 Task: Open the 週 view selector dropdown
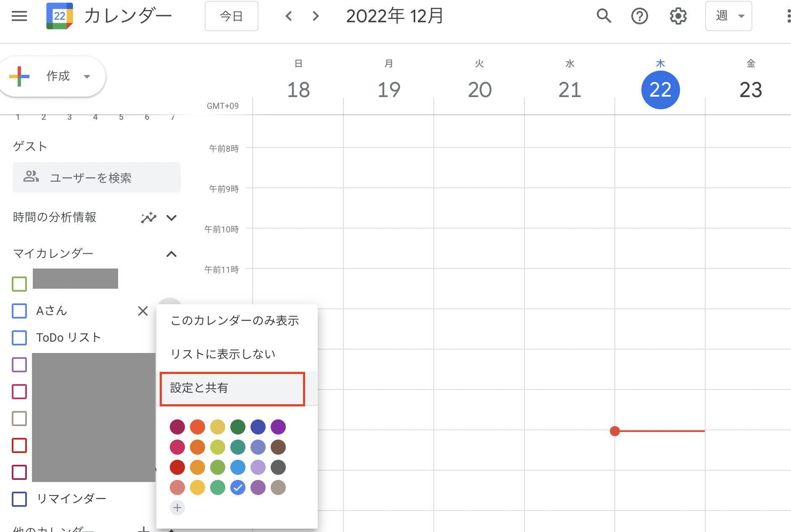[728, 16]
